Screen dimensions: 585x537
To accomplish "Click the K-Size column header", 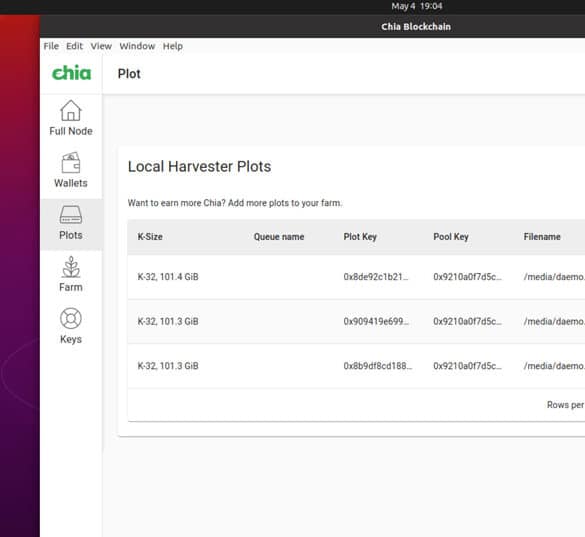I will pos(150,237).
